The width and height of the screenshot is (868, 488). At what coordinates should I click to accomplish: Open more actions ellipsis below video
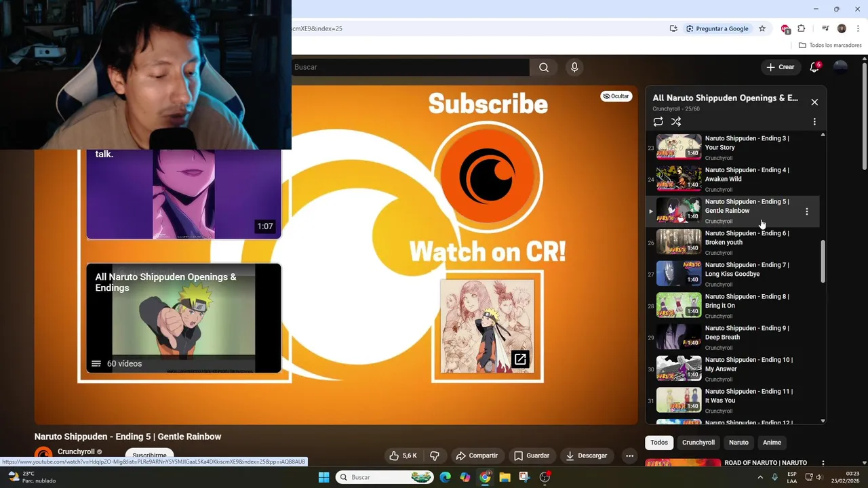(x=629, y=455)
